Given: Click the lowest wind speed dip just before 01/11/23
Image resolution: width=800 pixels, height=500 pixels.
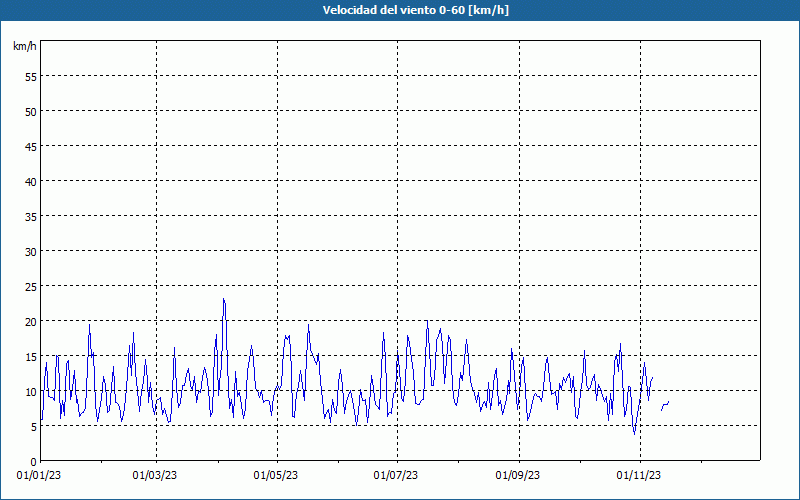Looking at the screenshot, I should pyautogui.click(x=634, y=434).
